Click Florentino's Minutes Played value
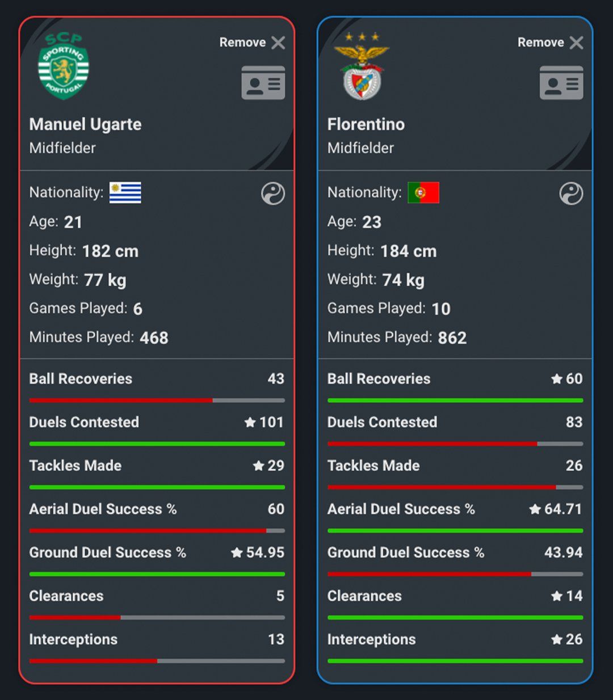The width and height of the screenshot is (613, 700). 452,338
